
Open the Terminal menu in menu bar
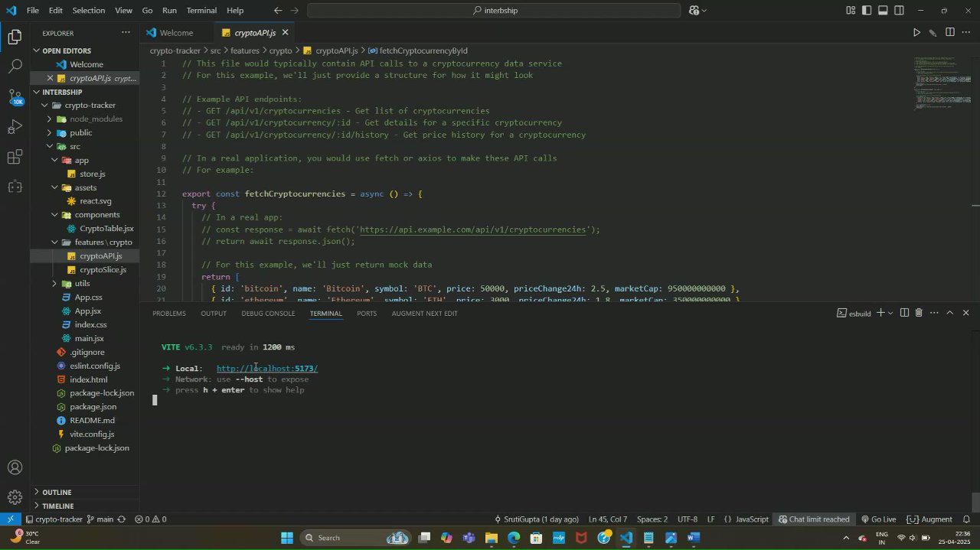[x=201, y=11]
